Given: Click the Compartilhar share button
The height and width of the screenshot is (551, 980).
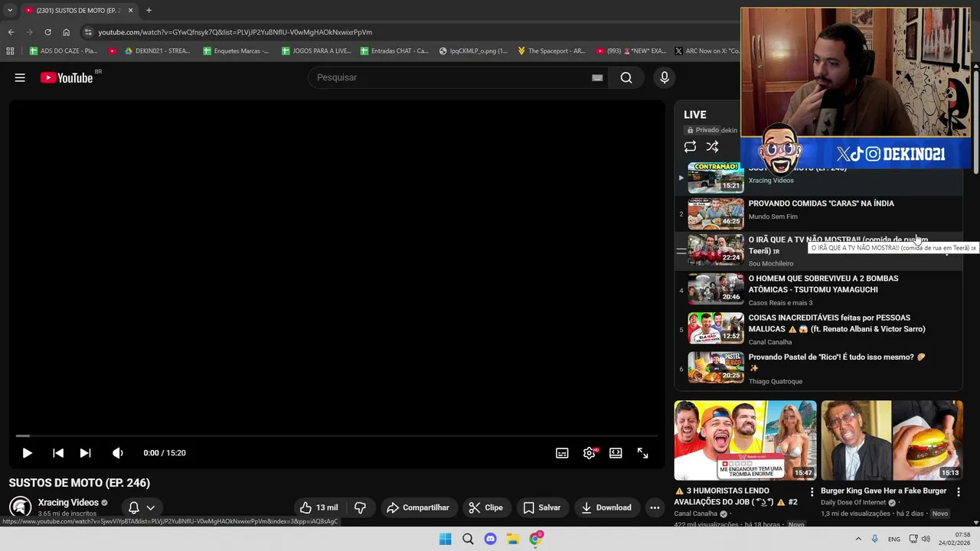Looking at the screenshot, I should 418,507.
